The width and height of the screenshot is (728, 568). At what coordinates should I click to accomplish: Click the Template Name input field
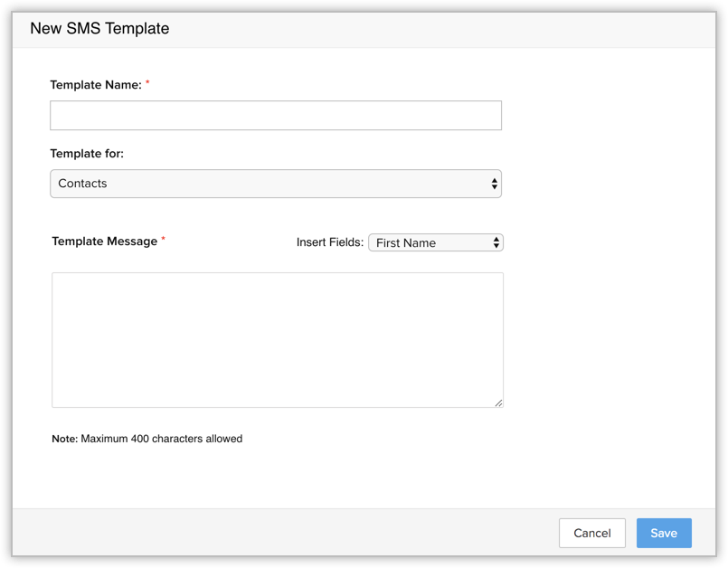[x=275, y=116]
